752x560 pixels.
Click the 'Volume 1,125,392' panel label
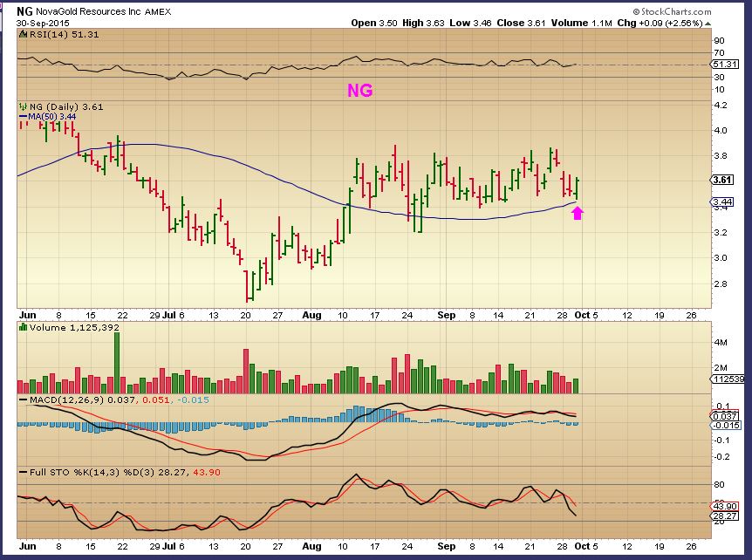[x=74, y=327]
